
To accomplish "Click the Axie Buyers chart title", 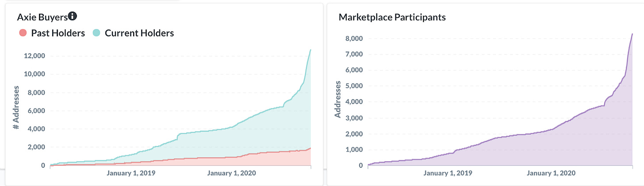I will coord(43,17).
